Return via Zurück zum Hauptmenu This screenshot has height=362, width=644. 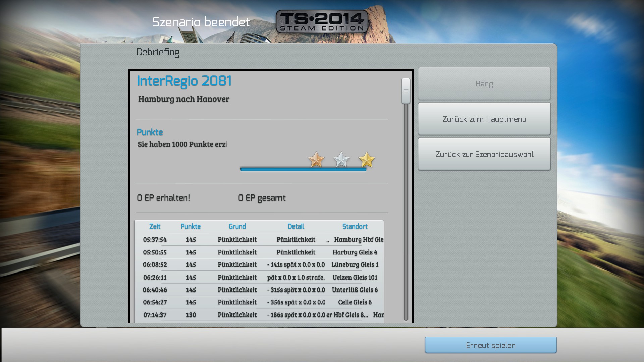coord(484,119)
